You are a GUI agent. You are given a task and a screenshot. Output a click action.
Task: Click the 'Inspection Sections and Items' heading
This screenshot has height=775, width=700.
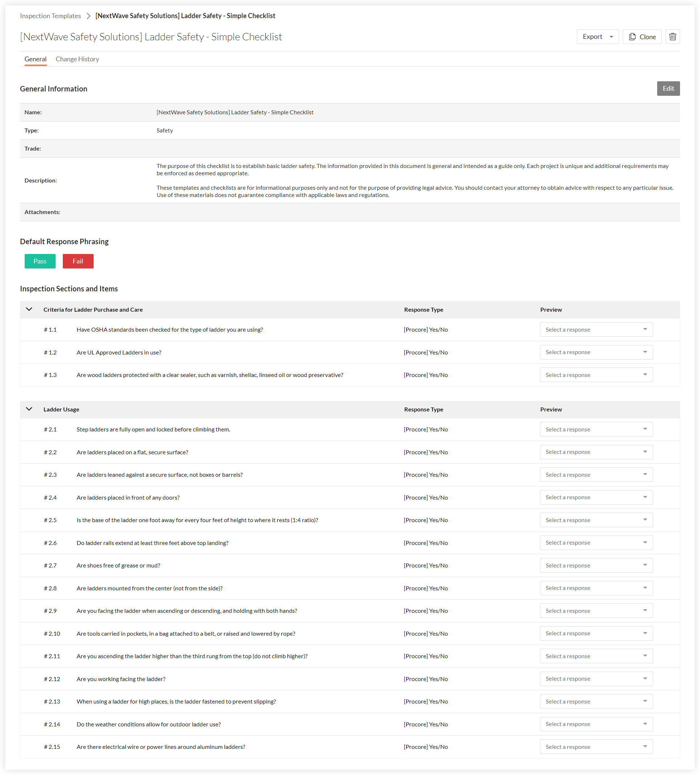(x=69, y=289)
